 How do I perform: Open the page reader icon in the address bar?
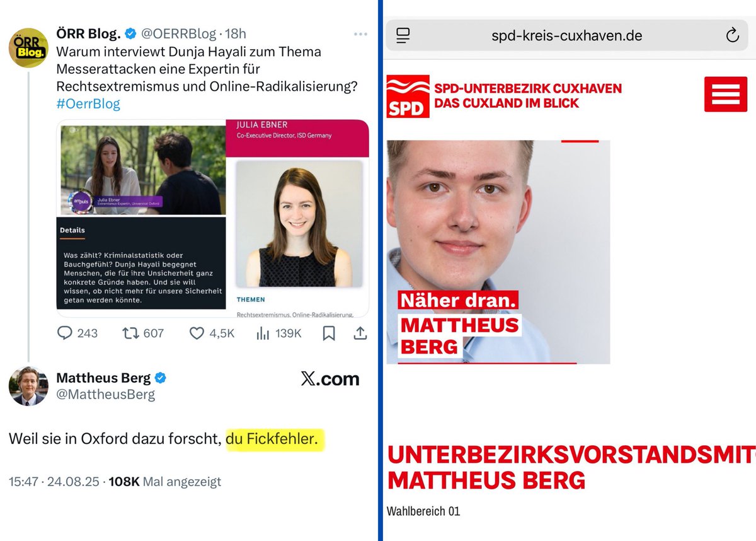click(x=404, y=35)
